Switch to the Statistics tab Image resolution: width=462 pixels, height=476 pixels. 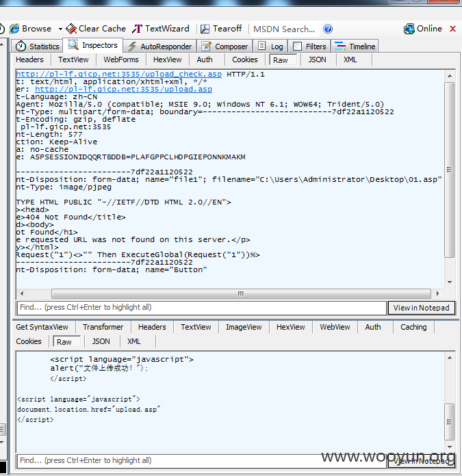coord(38,47)
